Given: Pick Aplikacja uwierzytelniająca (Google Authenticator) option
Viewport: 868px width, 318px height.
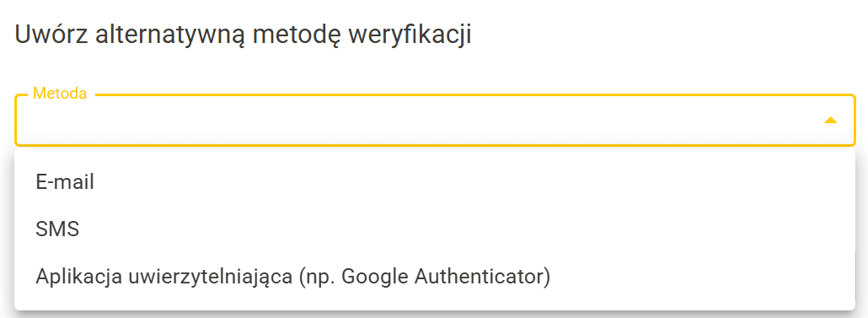Looking at the screenshot, I should click(x=435, y=276).
